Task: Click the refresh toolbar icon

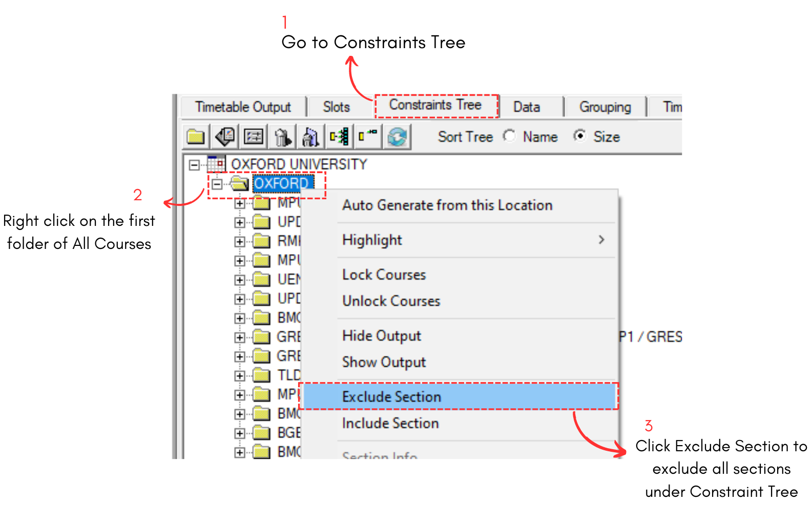Action: 397,137
